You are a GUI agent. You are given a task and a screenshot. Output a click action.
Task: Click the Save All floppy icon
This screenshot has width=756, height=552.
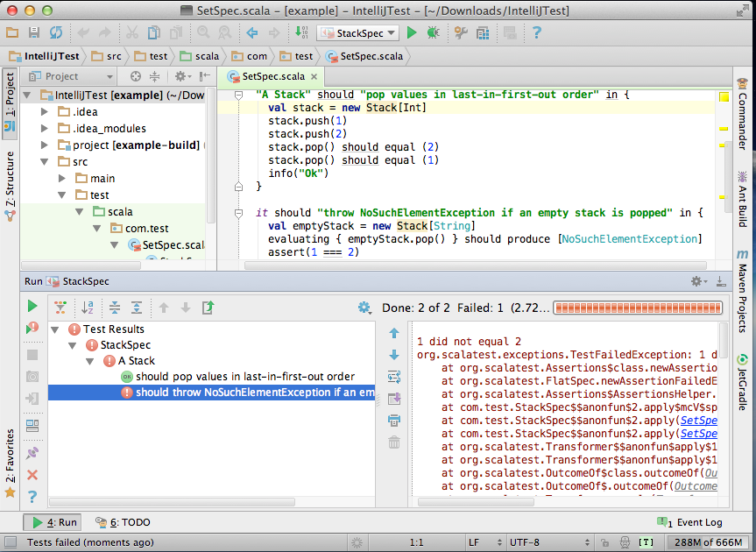[x=34, y=32]
